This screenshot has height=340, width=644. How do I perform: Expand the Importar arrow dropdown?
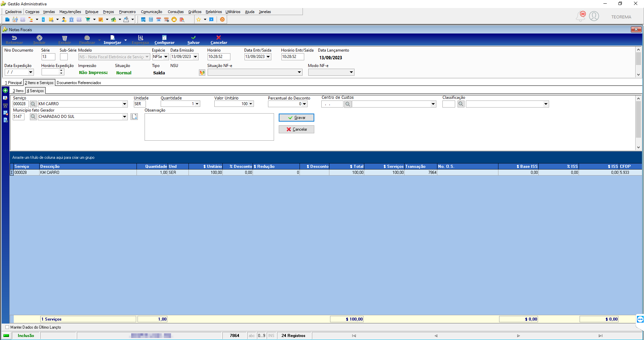126,40
